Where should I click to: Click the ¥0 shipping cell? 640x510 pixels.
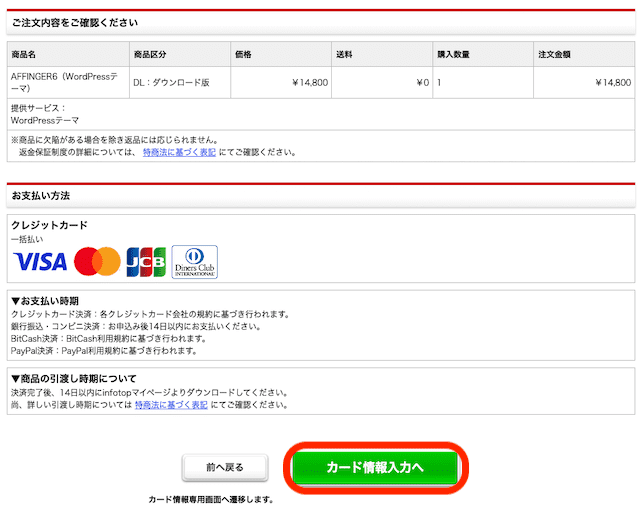point(382,82)
